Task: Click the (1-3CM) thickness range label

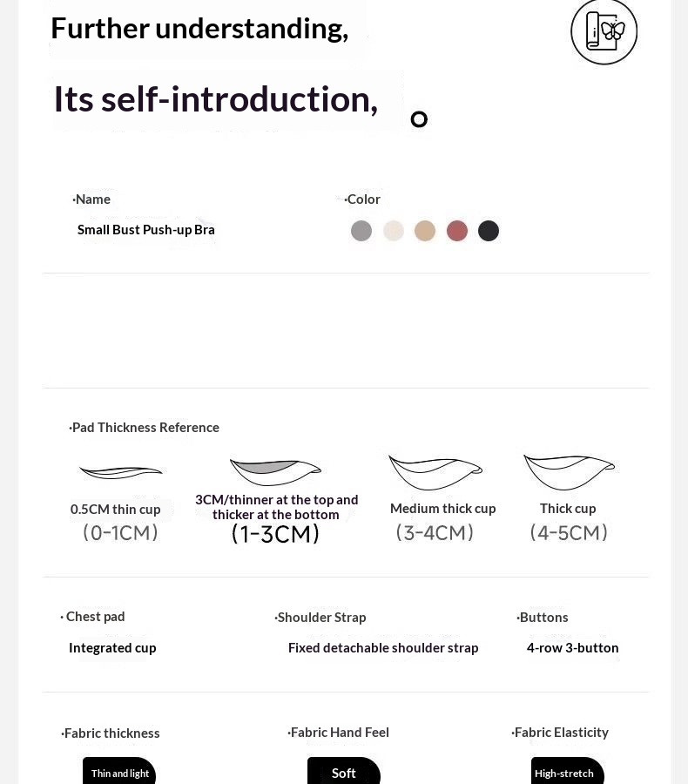Action: [x=275, y=534]
